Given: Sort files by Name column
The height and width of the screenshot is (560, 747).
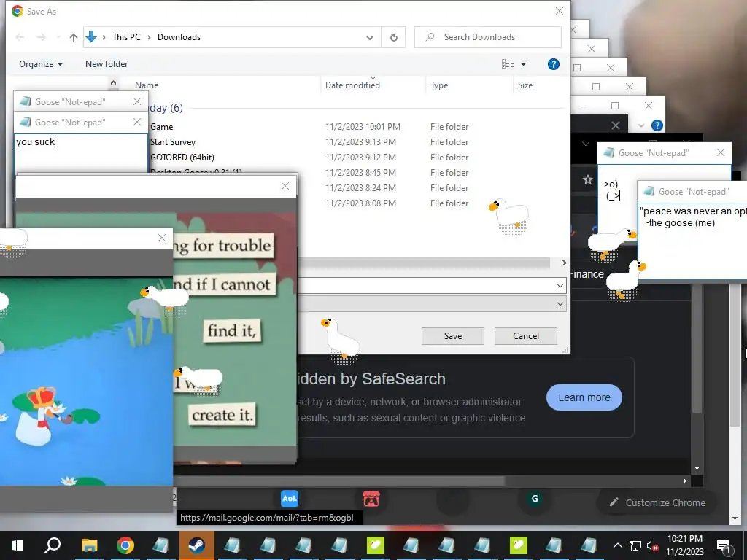Looking at the screenshot, I should click(147, 85).
